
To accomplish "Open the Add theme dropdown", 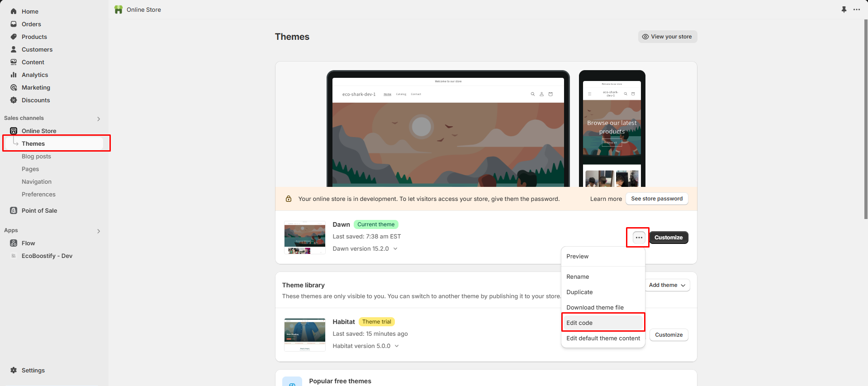I will [667, 285].
